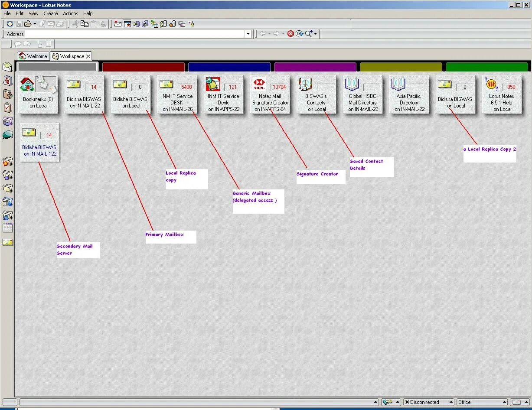Select the Asia Pacific Directory tile

409,94
